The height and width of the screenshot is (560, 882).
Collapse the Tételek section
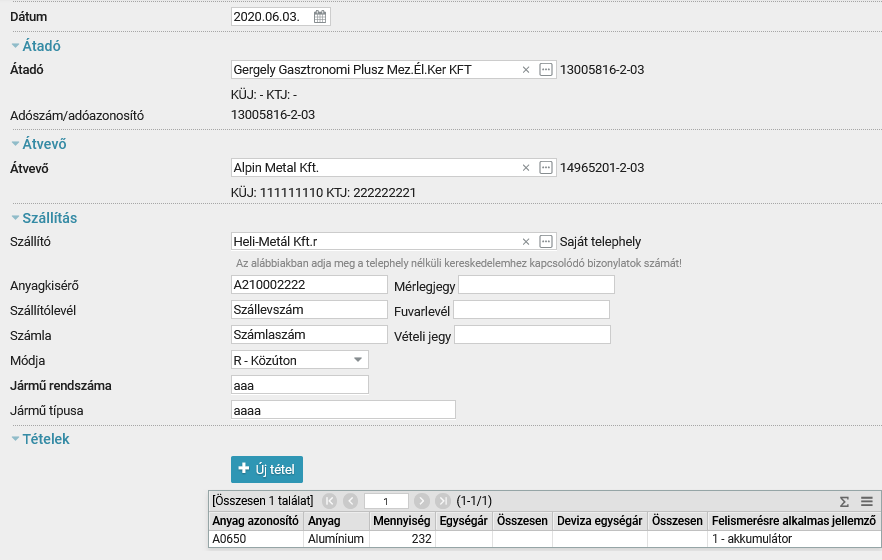click(x=15, y=439)
